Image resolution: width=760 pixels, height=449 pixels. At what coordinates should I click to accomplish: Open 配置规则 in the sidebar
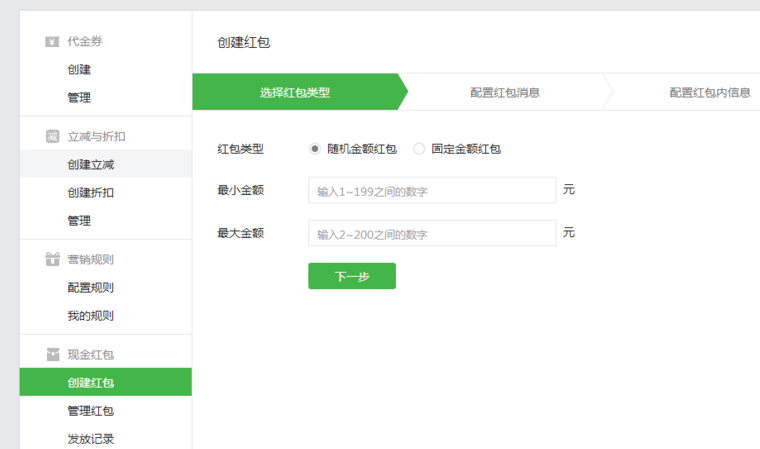click(91, 288)
